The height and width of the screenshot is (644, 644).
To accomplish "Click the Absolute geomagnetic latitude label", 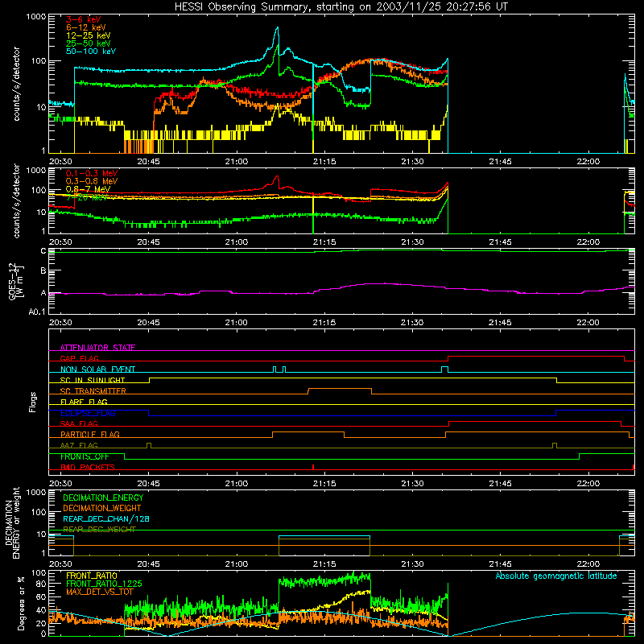I will [556, 576].
